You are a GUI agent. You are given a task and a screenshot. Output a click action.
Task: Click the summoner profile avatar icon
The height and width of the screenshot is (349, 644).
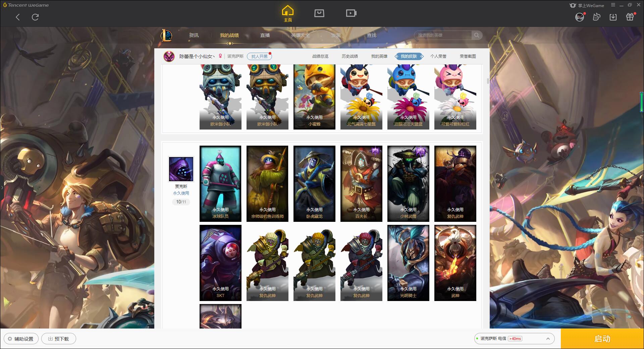click(169, 56)
